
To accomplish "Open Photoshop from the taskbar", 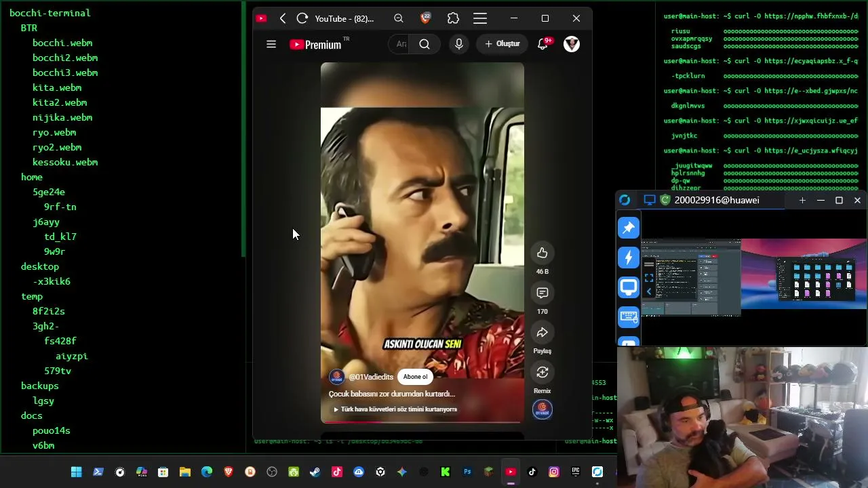I will [467, 472].
